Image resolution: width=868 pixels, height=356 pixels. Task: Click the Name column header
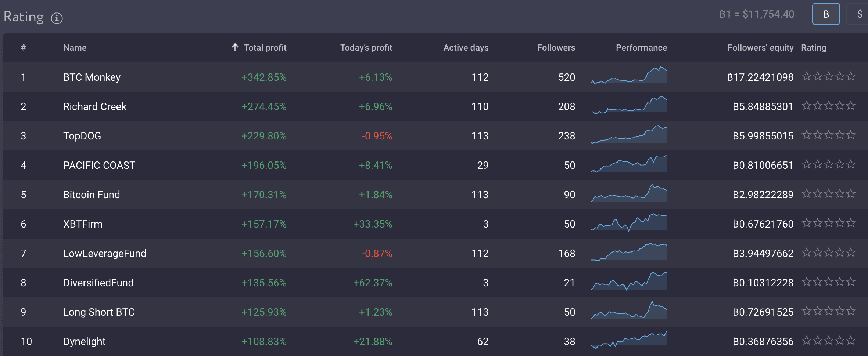point(75,48)
